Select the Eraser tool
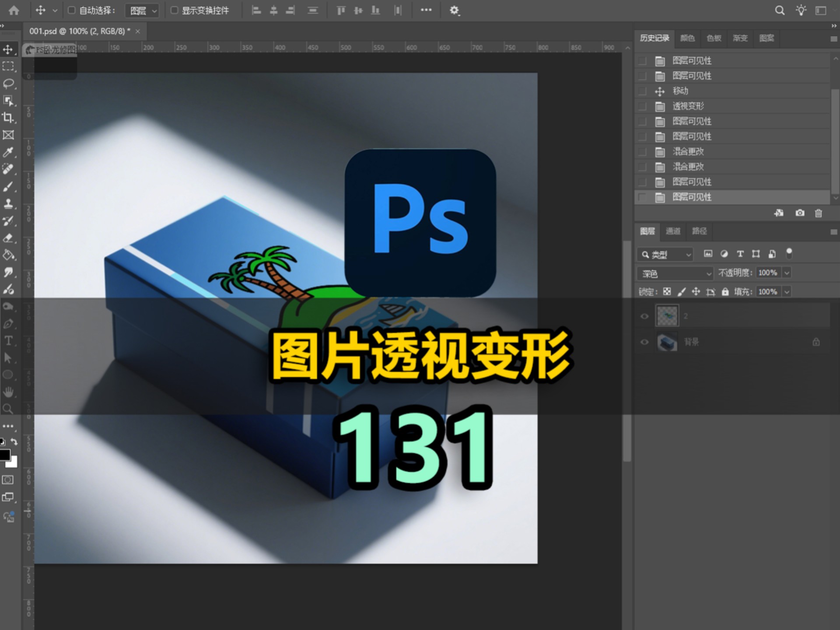The image size is (840, 630). [x=8, y=238]
